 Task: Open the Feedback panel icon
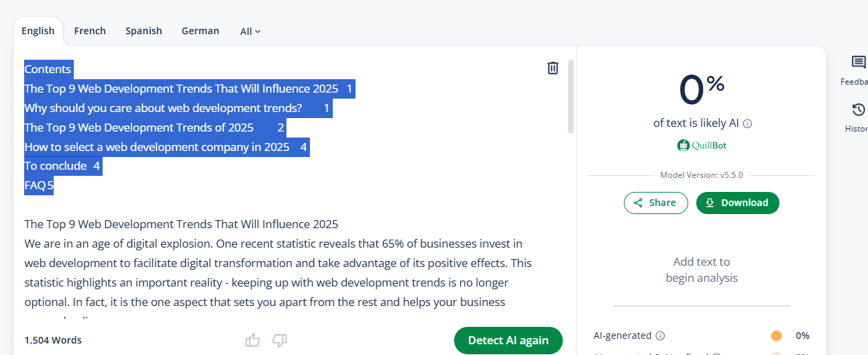(x=858, y=63)
